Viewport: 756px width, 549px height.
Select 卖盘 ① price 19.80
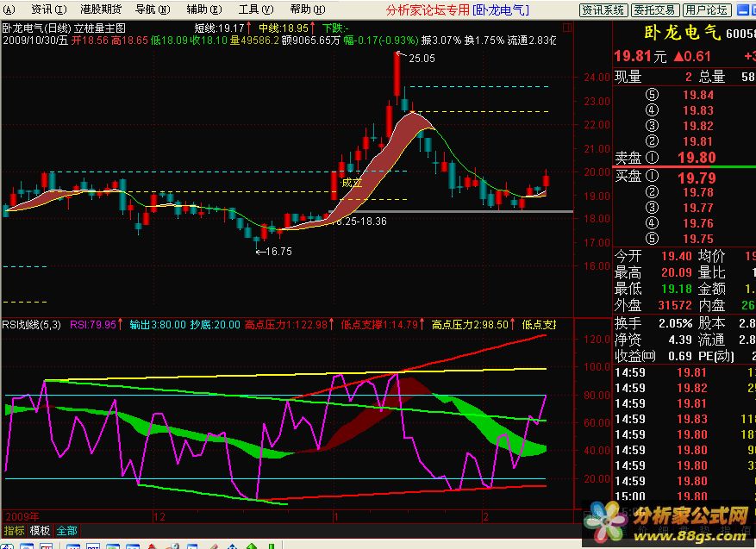(x=697, y=158)
